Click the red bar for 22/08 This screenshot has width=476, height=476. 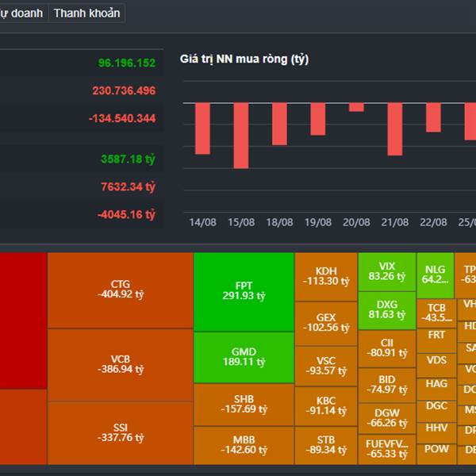(x=433, y=117)
